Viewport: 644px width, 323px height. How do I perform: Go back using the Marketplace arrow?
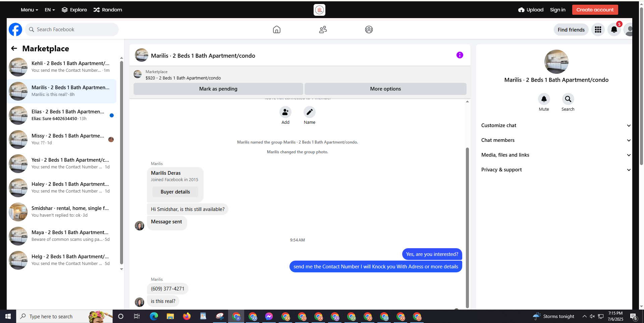[14, 48]
